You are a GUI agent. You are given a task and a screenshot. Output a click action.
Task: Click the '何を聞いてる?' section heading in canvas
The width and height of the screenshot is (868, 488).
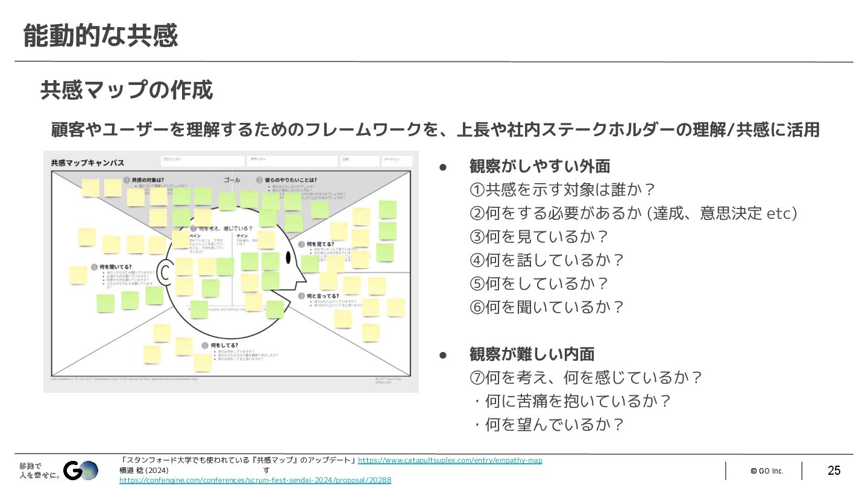(116, 267)
